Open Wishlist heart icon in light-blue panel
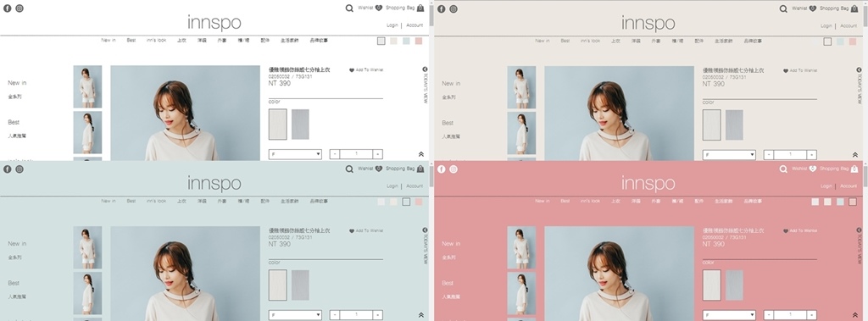The height and width of the screenshot is (321, 868). [x=379, y=169]
